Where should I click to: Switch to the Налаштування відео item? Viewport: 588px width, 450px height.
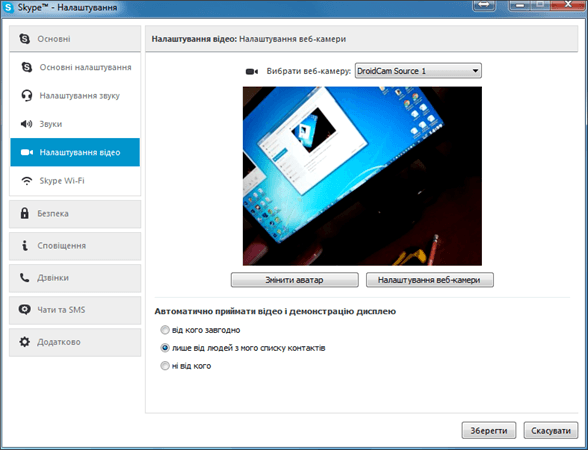[75, 152]
